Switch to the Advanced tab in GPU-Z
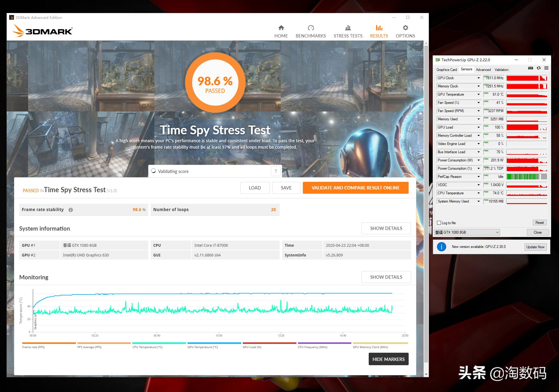 483,69
